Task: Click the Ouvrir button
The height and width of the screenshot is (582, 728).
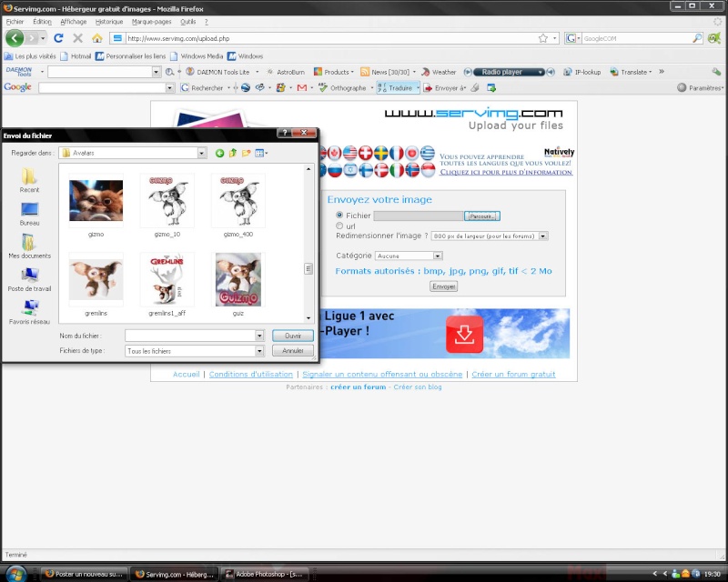Action: 293,336
